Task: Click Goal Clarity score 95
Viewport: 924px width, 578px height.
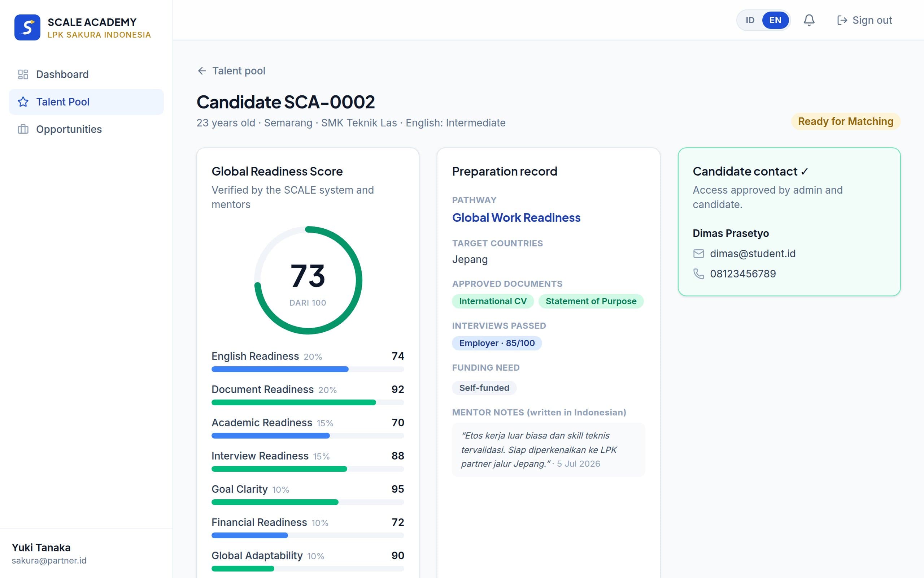Action: (x=398, y=489)
